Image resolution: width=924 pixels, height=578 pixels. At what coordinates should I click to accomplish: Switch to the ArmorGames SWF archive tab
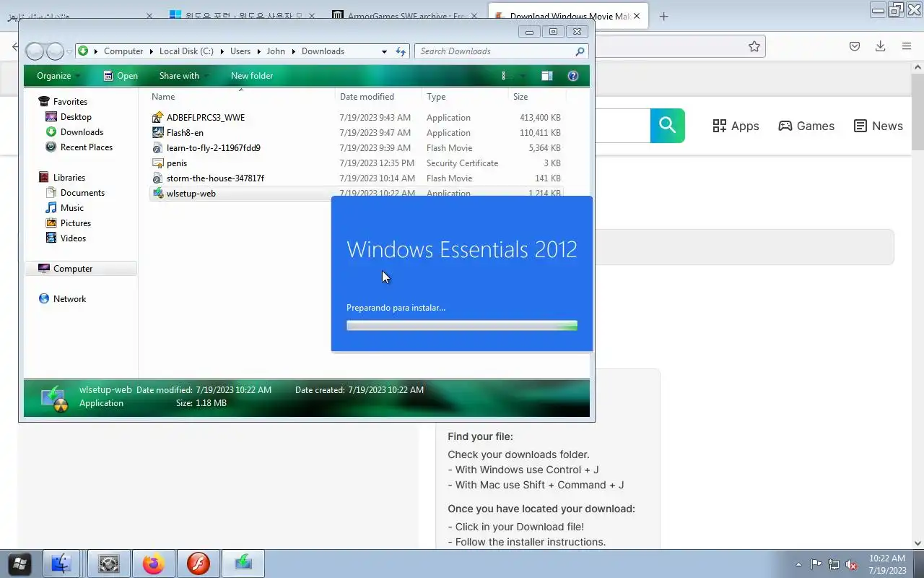(x=406, y=16)
